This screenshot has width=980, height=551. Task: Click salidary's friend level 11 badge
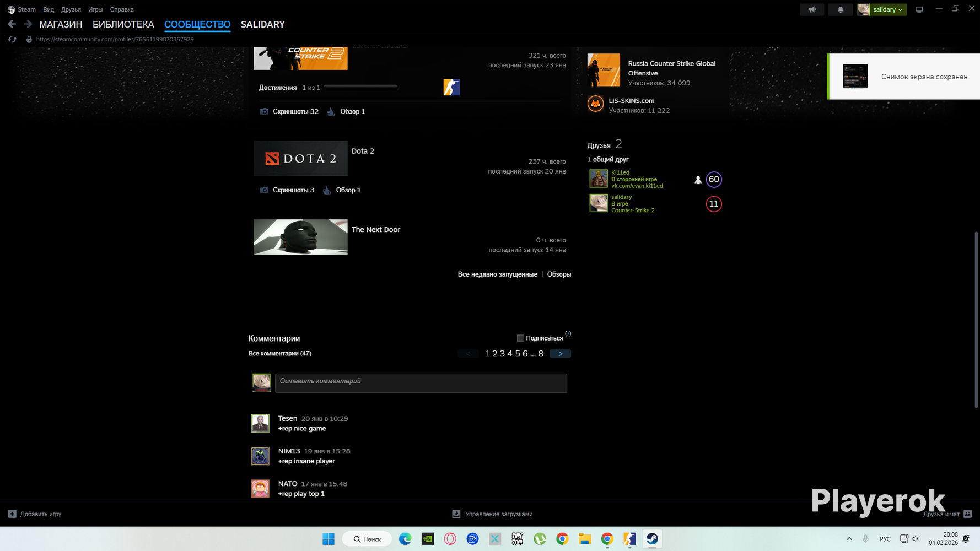pos(714,204)
